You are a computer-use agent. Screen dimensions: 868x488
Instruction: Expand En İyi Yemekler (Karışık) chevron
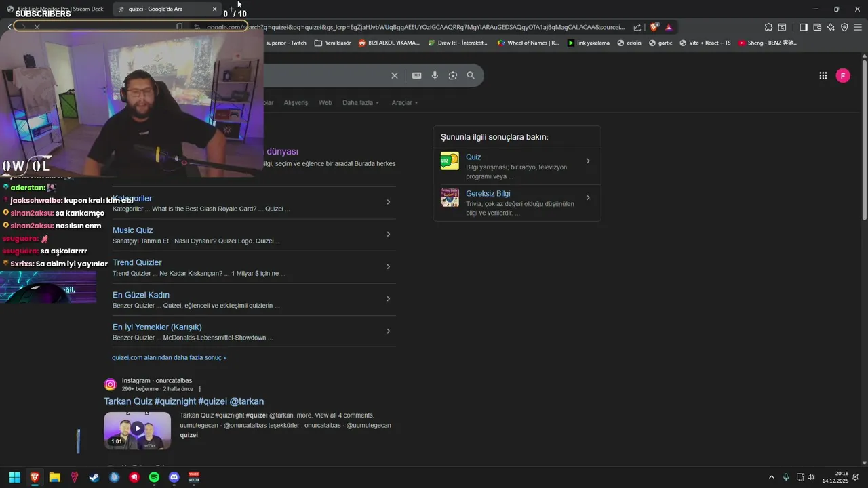click(x=388, y=331)
